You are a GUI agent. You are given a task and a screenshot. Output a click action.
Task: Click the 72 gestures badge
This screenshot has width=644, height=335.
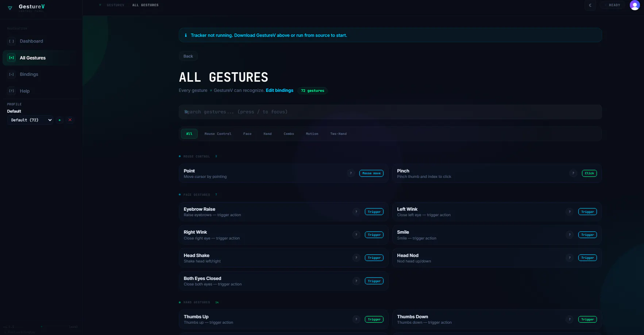pos(312,91)
